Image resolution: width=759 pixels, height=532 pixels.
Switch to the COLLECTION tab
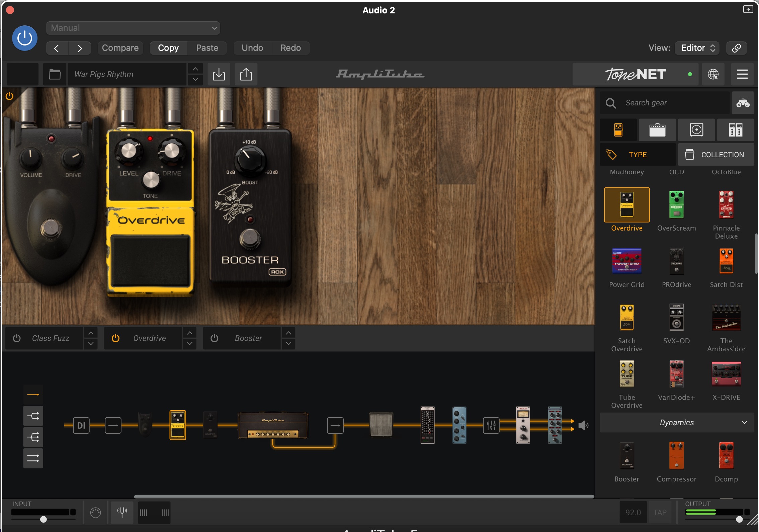716,155
